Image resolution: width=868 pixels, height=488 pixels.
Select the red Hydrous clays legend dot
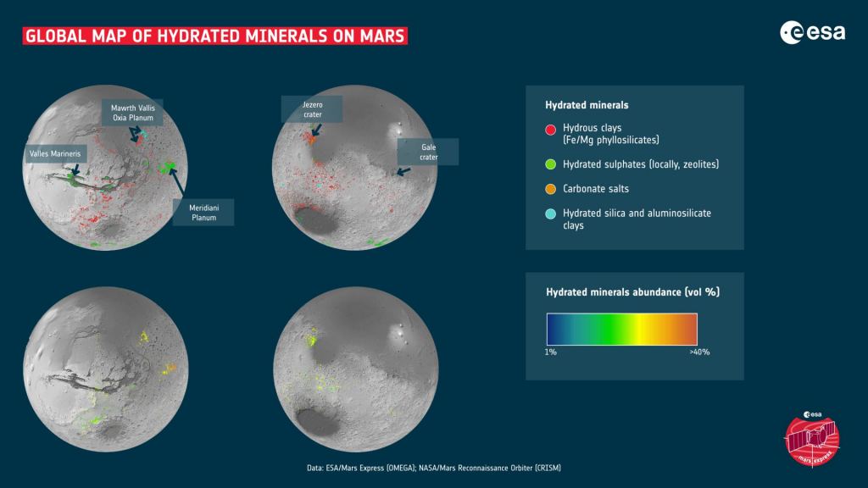(552, 130)
